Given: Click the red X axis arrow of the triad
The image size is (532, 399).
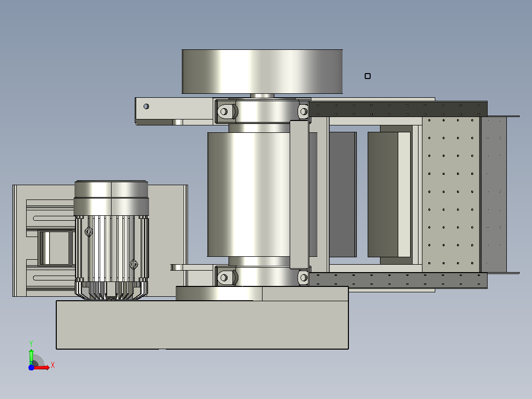Looking at the screenshot, I should 42,367.
